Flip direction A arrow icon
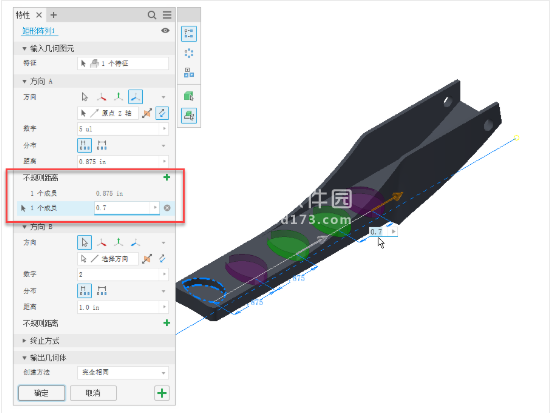Screen dimensions: 556x413 pos(147,113)
